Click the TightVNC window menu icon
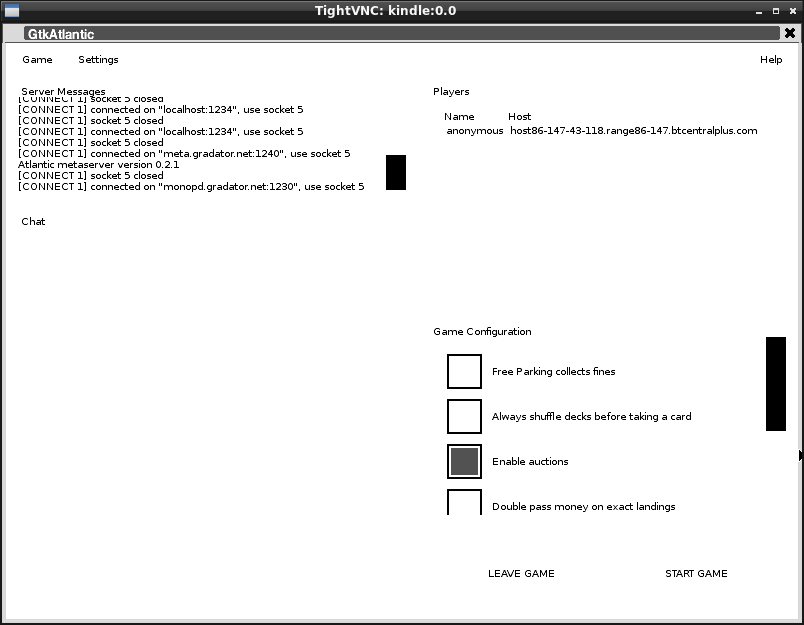 [x=11, y=10]
